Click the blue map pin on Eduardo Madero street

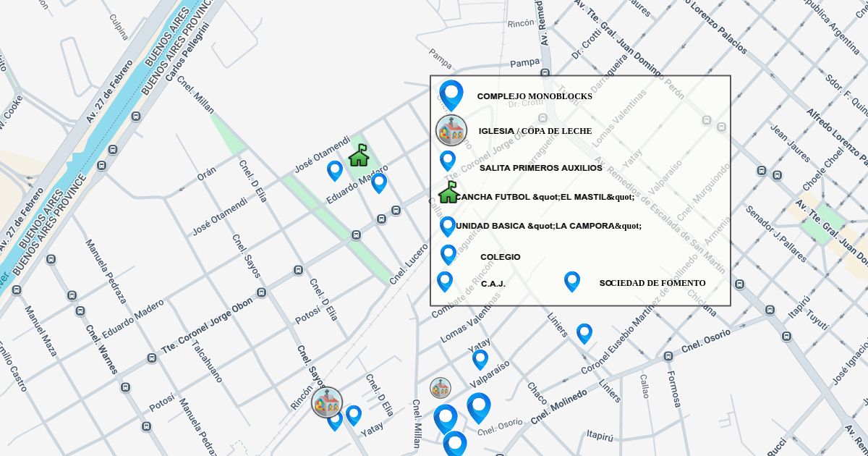[x=379, y=182]
